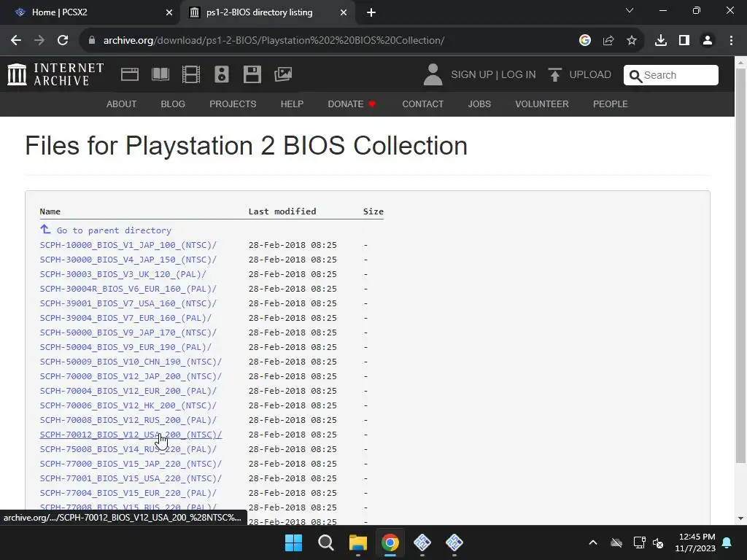Click the UPLOAD link
This screenshot has width=747, height=560.
click(x=589, y=75)
